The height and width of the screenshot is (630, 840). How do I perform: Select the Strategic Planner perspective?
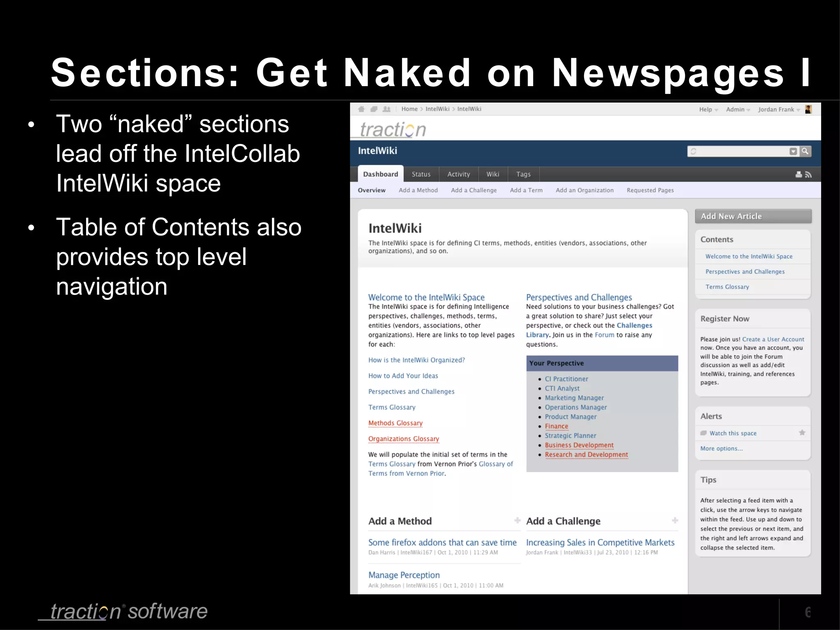(x=571, y=436)
